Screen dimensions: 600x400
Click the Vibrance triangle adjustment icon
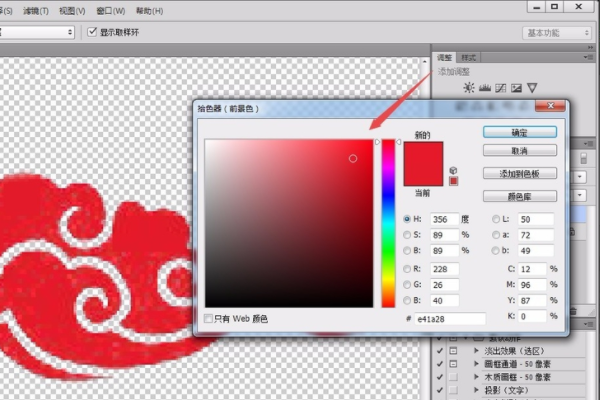[532, 88]
